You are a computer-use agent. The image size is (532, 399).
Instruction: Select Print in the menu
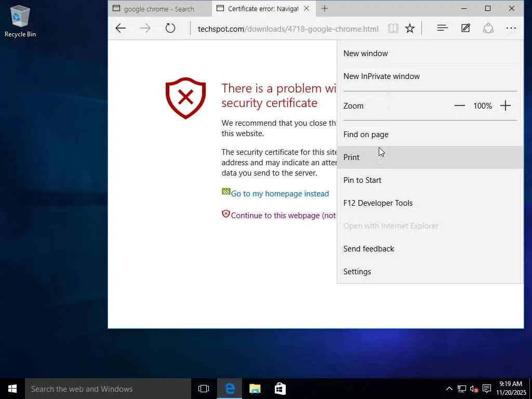pyautogui.click(x=430, y=157)
